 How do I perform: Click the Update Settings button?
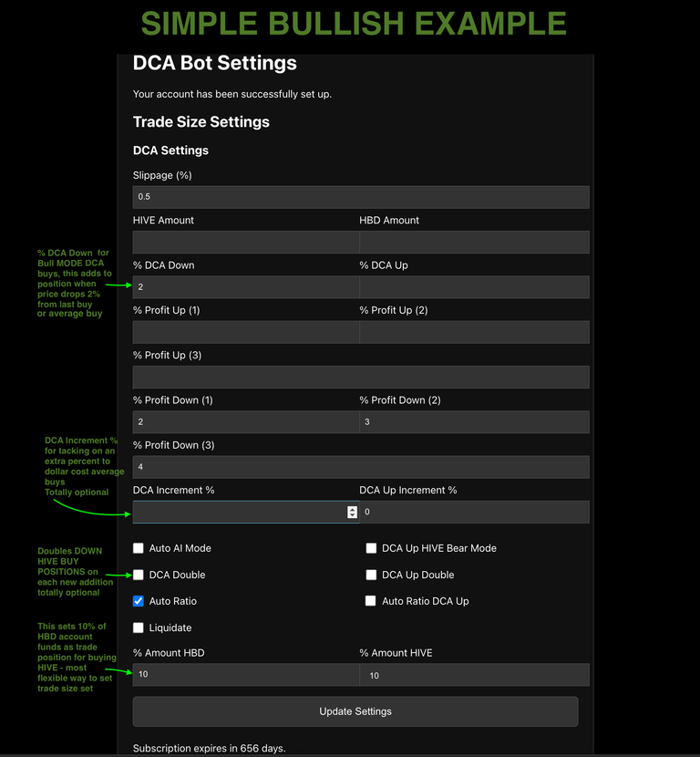(x=355, y=711)
